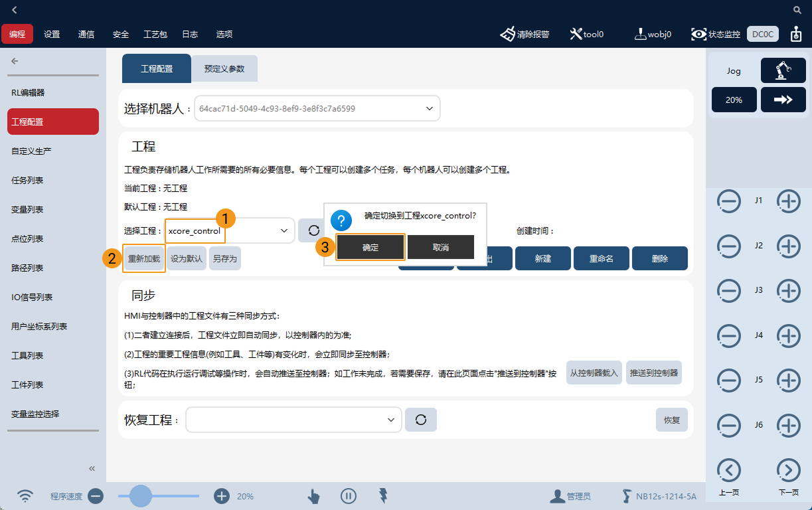Click the J4 minus jog button

[729, 335]
